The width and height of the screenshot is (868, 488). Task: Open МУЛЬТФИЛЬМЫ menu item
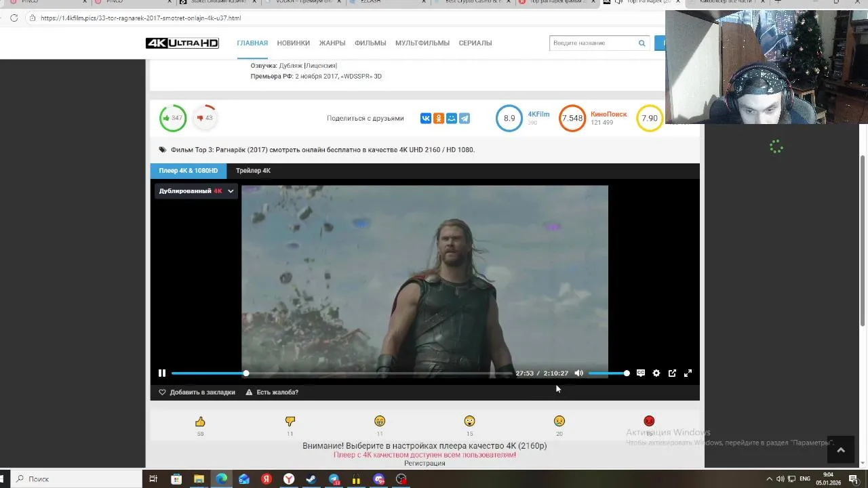[x=422, y=43]
